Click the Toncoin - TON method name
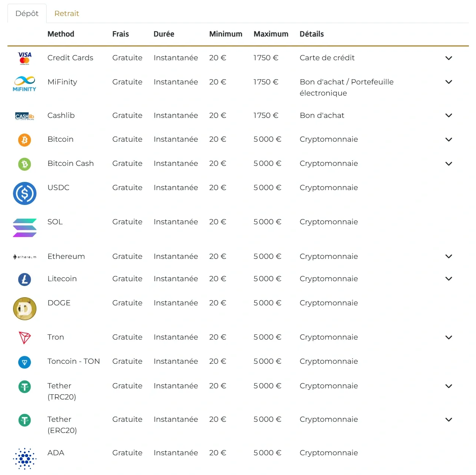 click(x=74, y=361)
